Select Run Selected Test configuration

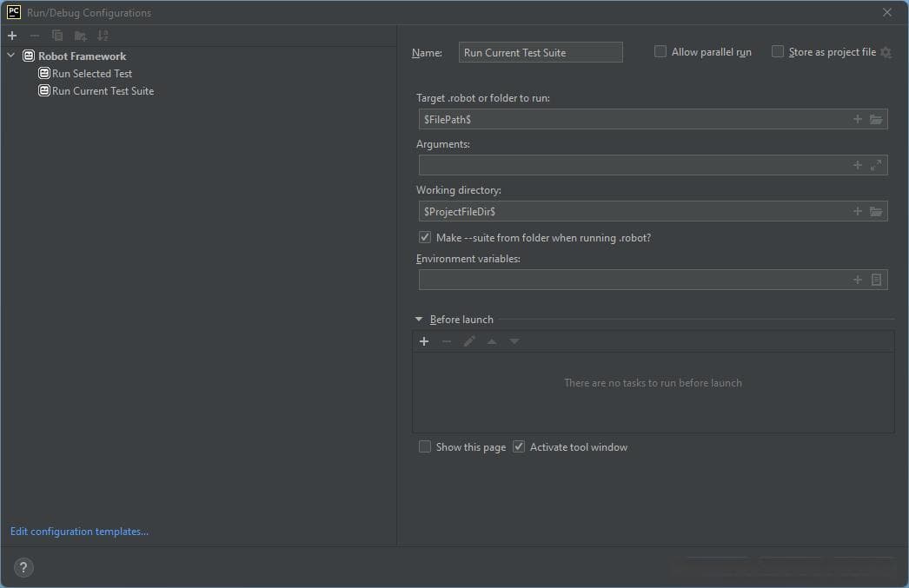coord(92,74)
